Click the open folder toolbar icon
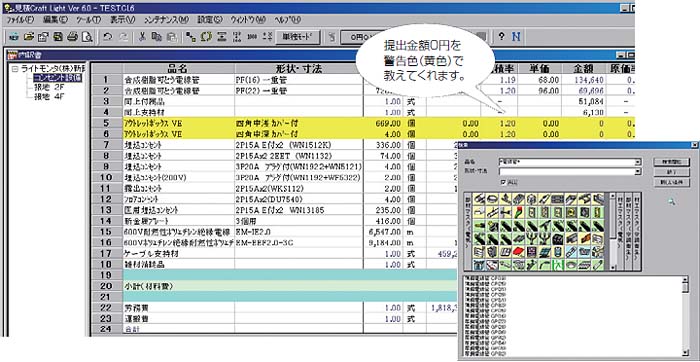The image size is (700, 362). (28, 37)
